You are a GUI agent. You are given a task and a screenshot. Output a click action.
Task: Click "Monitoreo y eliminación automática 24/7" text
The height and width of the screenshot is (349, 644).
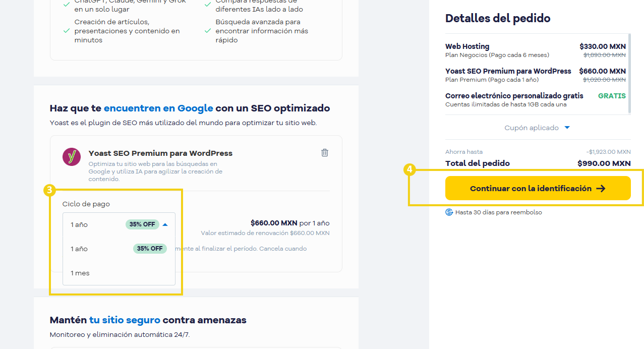(x=120, y=334)
